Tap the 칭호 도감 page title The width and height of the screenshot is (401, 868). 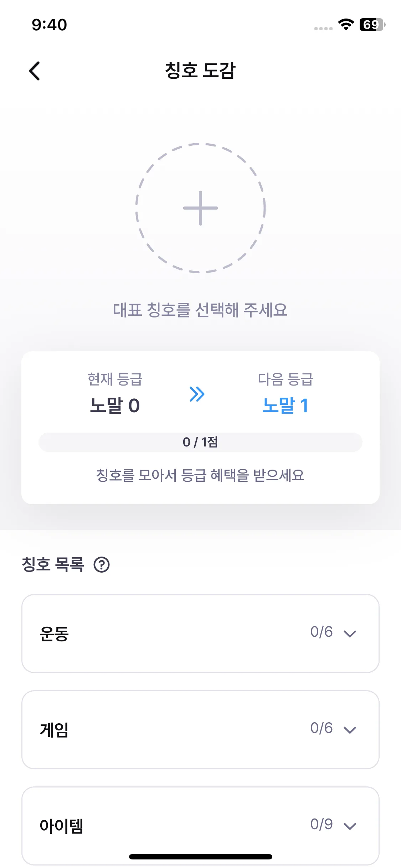pyautogui.click(x=200, y=70)
